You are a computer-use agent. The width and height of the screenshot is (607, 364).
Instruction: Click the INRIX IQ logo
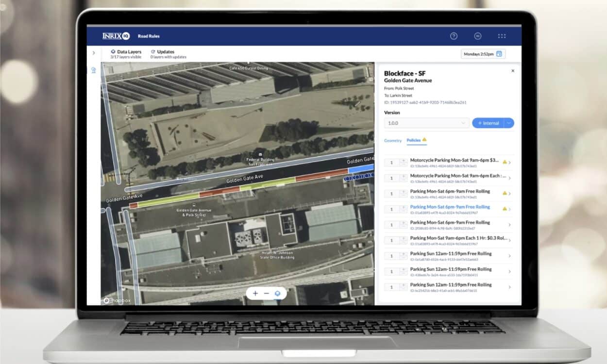coord(116,36)
